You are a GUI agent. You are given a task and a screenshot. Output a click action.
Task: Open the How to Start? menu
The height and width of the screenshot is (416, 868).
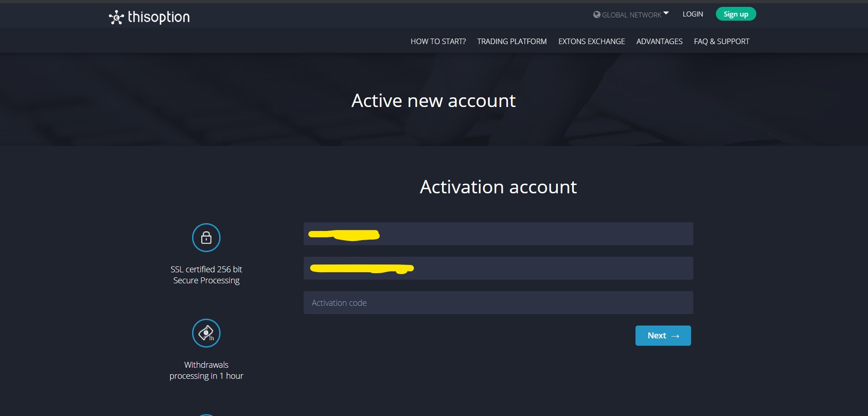coord(438,41)
